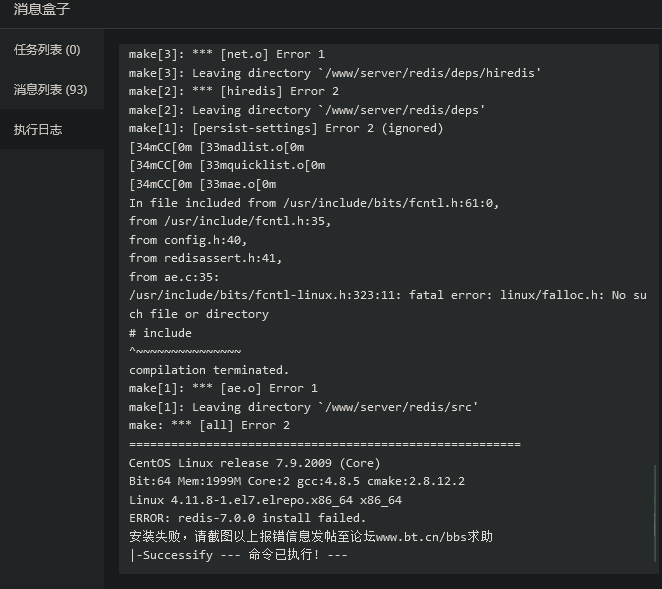
Task: Click the 'make[3]: *** [net.o] Error 1' line
Action: pyautogui.click(x=227, y=54)
